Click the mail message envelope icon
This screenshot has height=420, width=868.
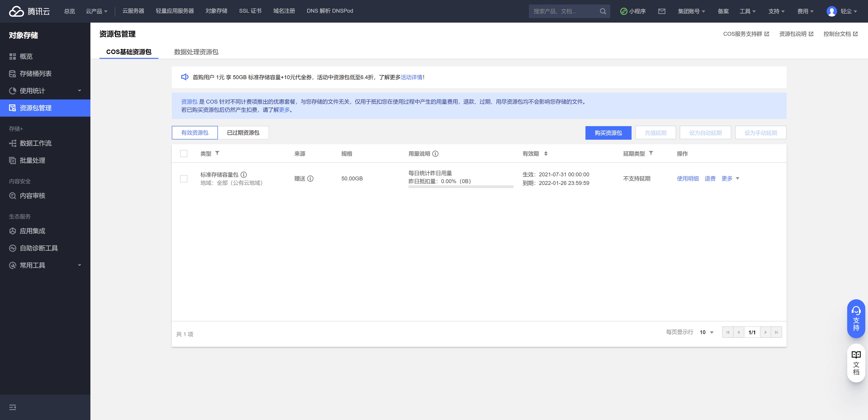coord(661,11)
